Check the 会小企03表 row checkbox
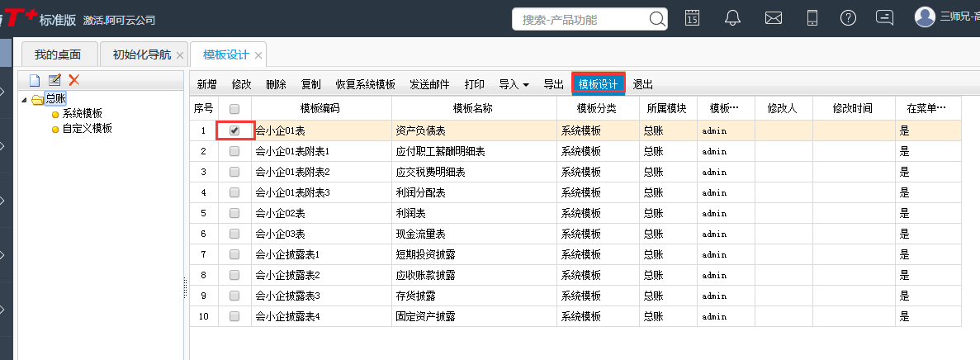Image resolution: width=980 pixels, height=360 pixels. 234,234
